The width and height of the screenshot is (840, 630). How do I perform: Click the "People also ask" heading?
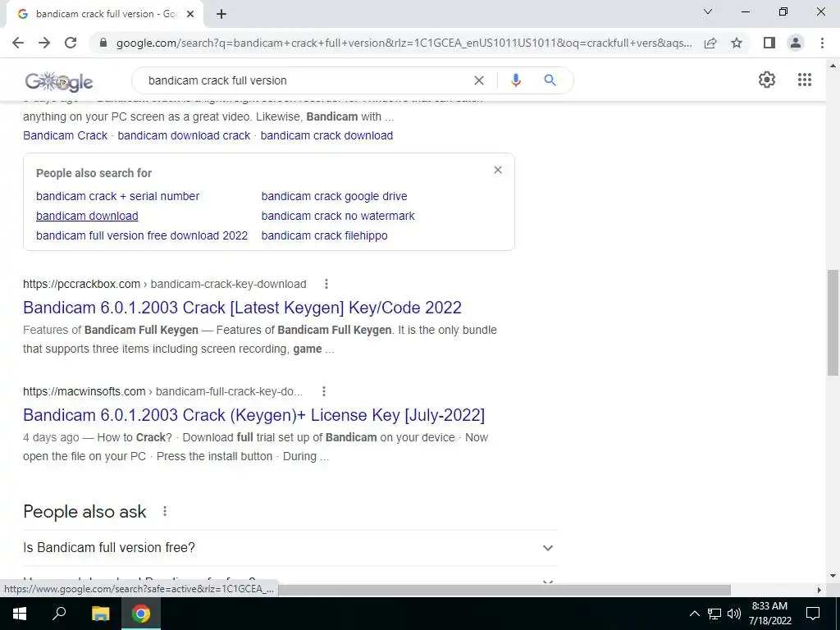[x=84, y=512]
